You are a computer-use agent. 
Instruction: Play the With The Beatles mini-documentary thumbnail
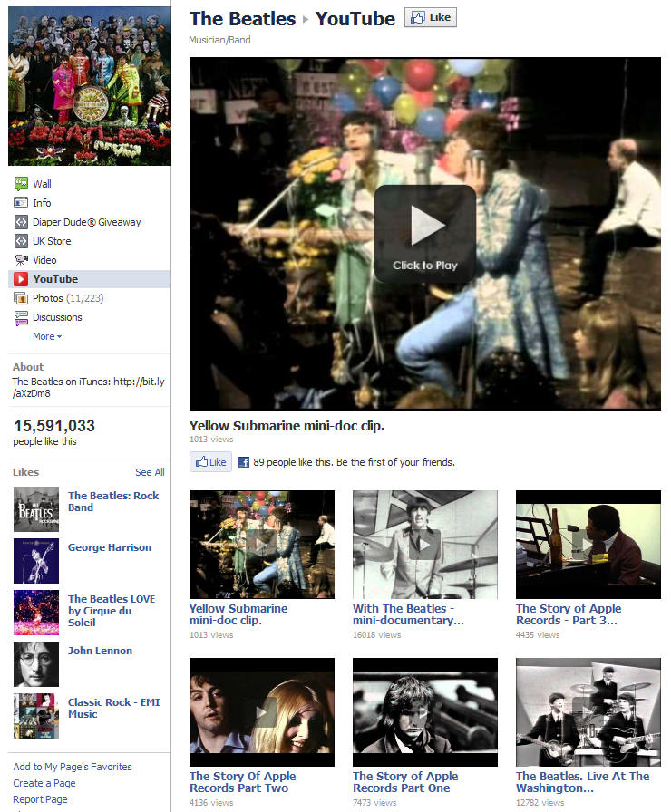click(425, 545)
